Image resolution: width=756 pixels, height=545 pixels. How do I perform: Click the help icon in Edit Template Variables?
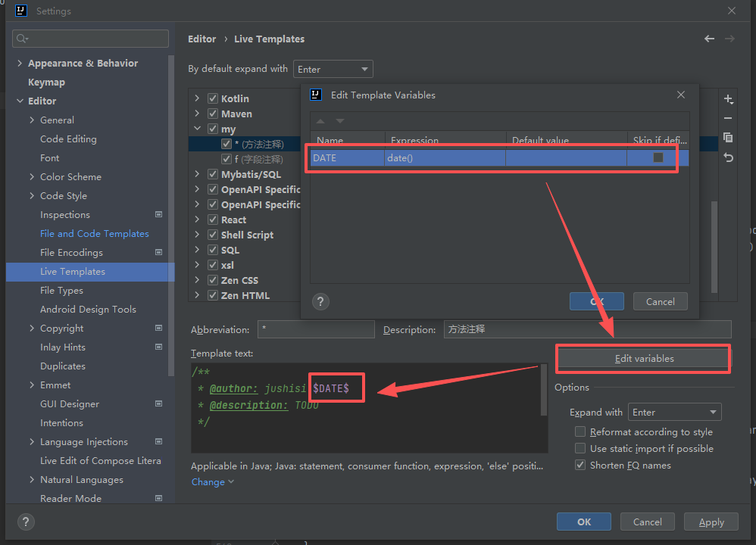coord(320,302)
